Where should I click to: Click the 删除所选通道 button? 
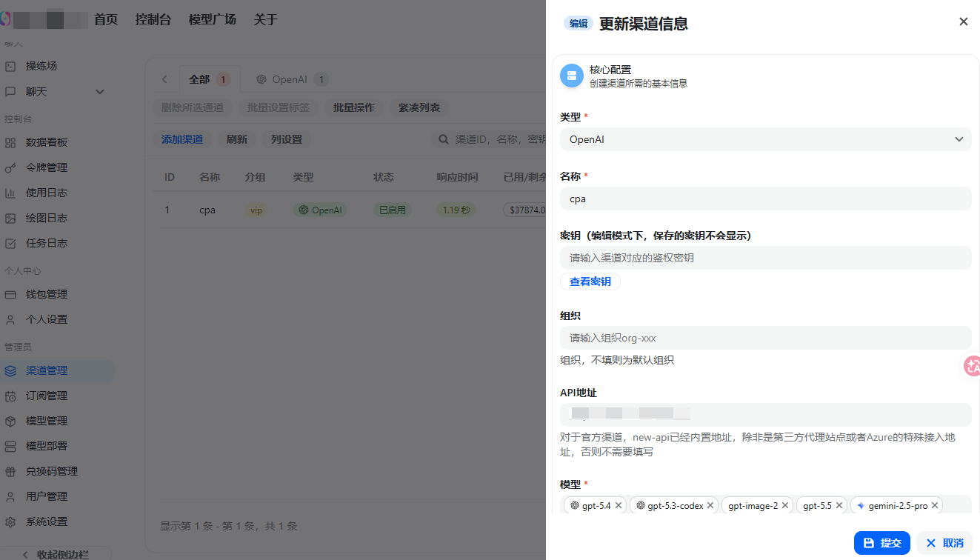click(x=193, y=107)
